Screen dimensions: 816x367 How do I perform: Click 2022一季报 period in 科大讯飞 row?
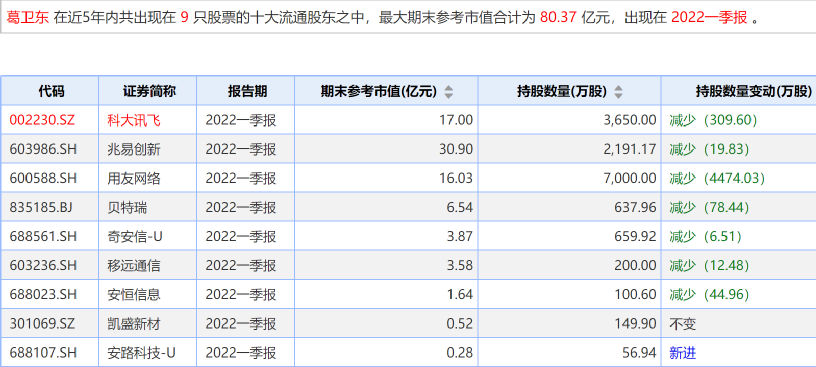click(241, 120)
